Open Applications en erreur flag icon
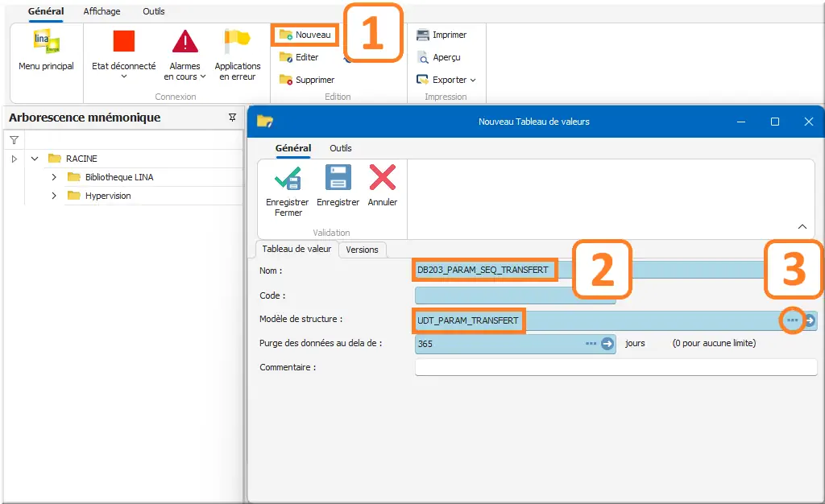 pyautogui.click(x=238, y=42)
